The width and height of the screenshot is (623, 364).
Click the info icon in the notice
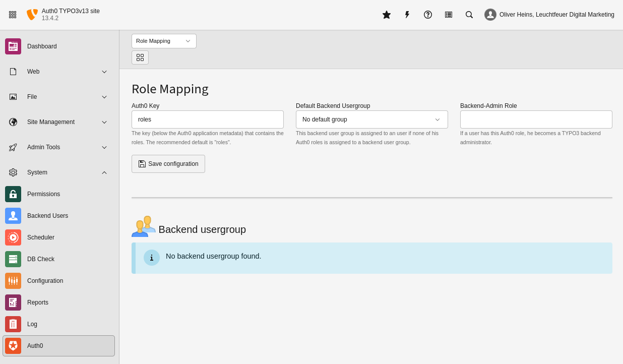tap(152, 258)
